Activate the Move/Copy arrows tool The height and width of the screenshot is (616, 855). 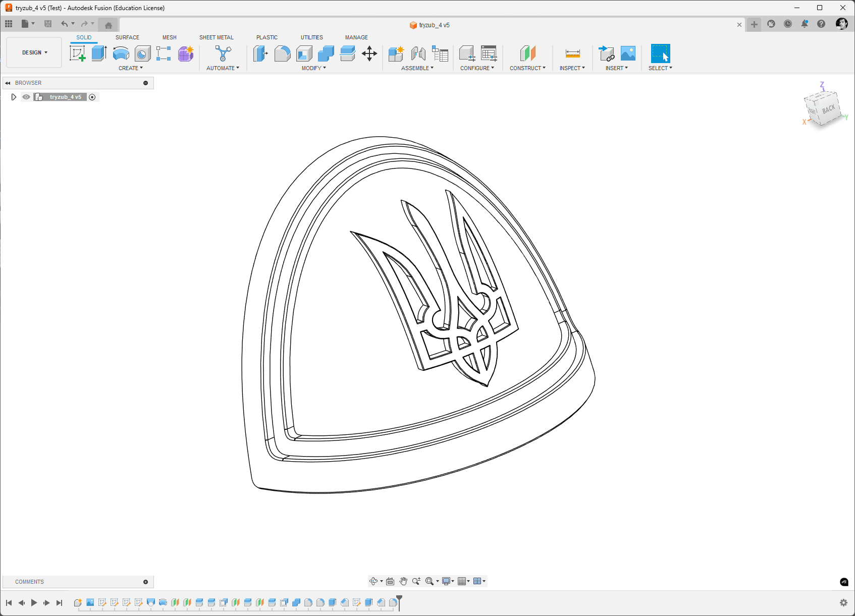pyautogui.click(x=369, y=53)
